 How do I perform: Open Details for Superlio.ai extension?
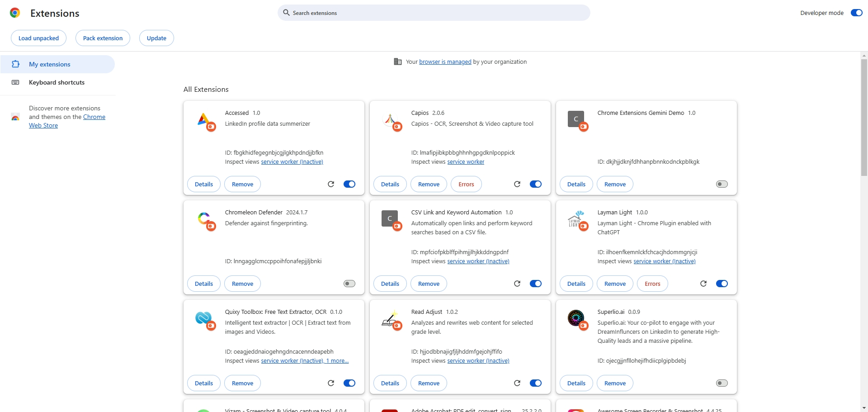tap(576, 383)
